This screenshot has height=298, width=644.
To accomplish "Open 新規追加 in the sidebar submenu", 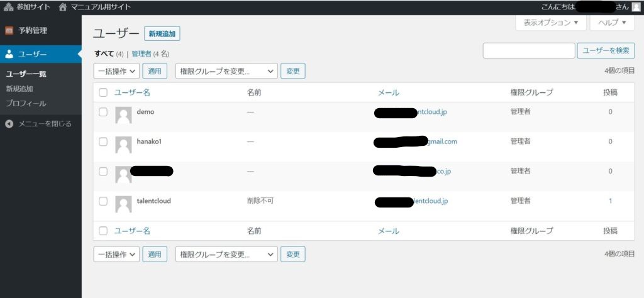I will [19, 89].
